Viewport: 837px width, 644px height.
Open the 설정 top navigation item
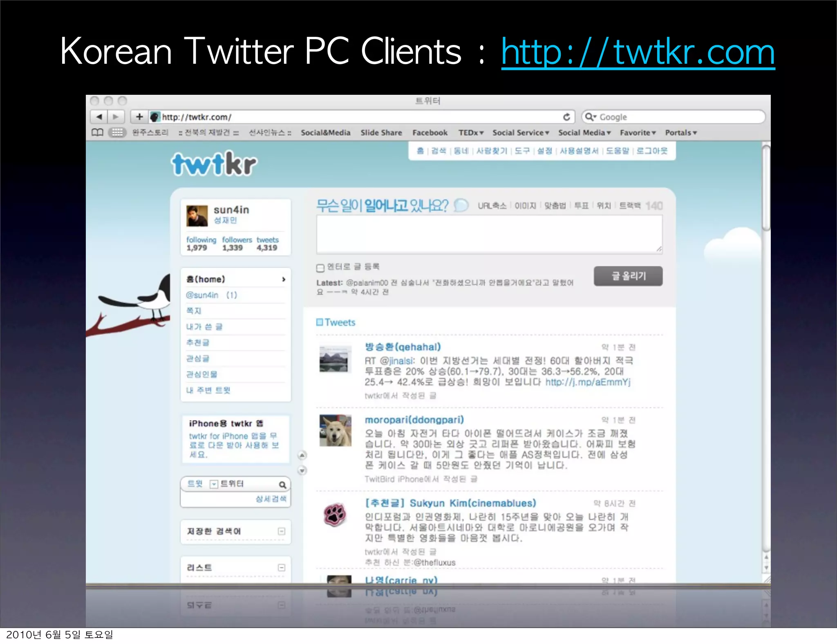pyautogui.click(x=544, y=151)
